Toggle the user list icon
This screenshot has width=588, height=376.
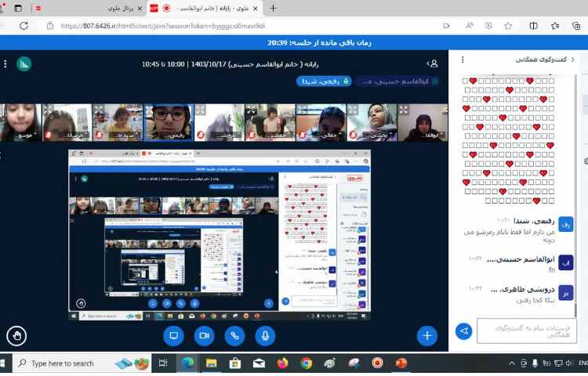click(432, 63)
